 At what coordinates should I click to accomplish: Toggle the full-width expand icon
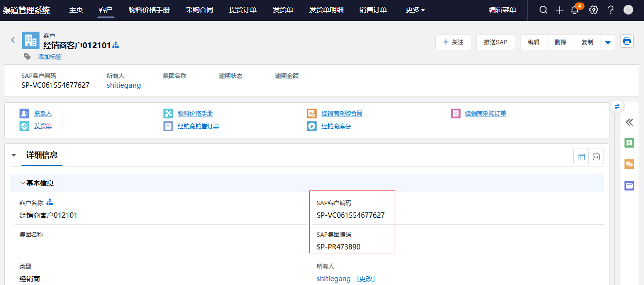[x=596, y=157]
